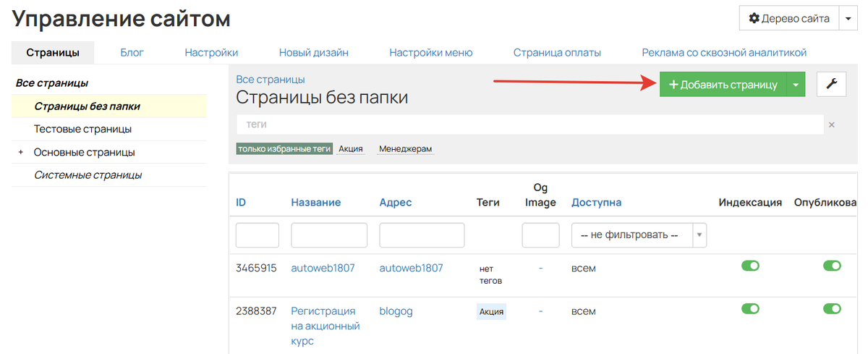Viewport: 868px width, 354px height.
Task: Toggle Индексация for Регистрация на акционный курс
Action: pyautogui.click(x=750, y=309)
